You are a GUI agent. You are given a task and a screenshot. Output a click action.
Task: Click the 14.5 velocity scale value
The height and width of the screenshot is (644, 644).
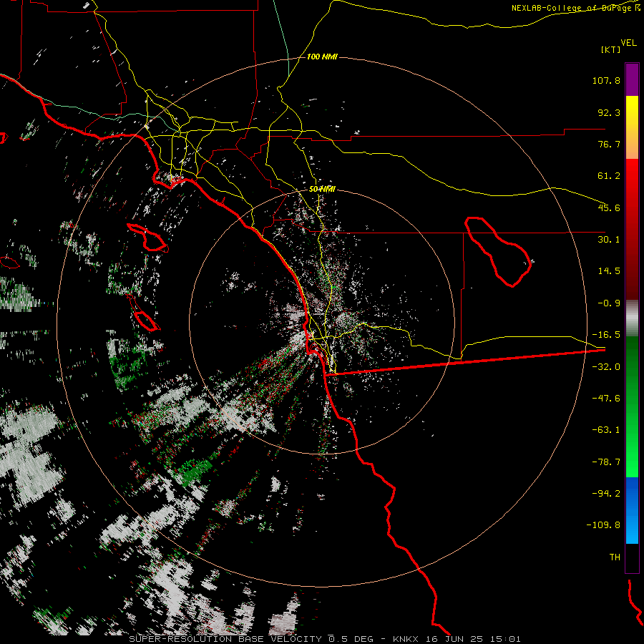coord(609,271)
